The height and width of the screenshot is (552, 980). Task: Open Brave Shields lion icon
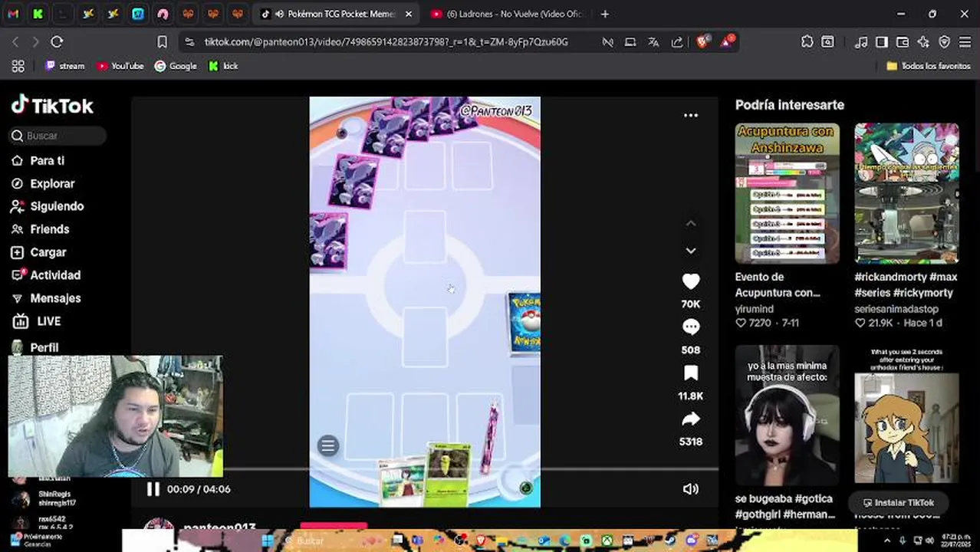(x=702, y=42)
